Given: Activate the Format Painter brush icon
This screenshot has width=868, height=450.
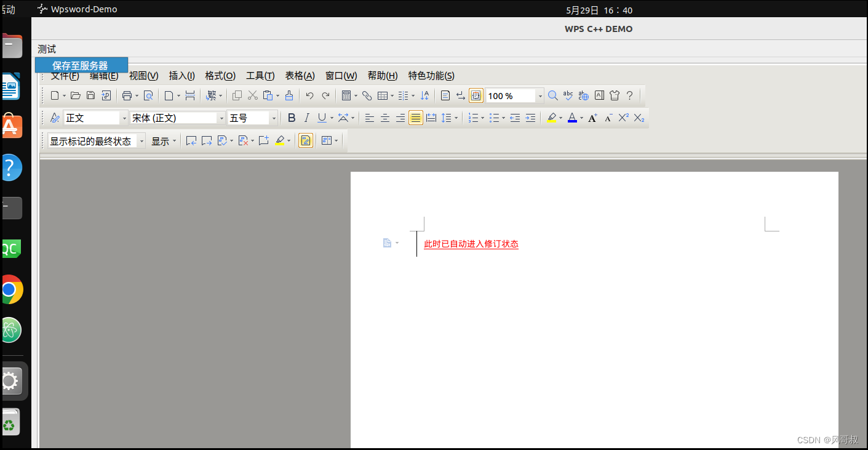Looking at the screenshot, I should coord(289,95).
